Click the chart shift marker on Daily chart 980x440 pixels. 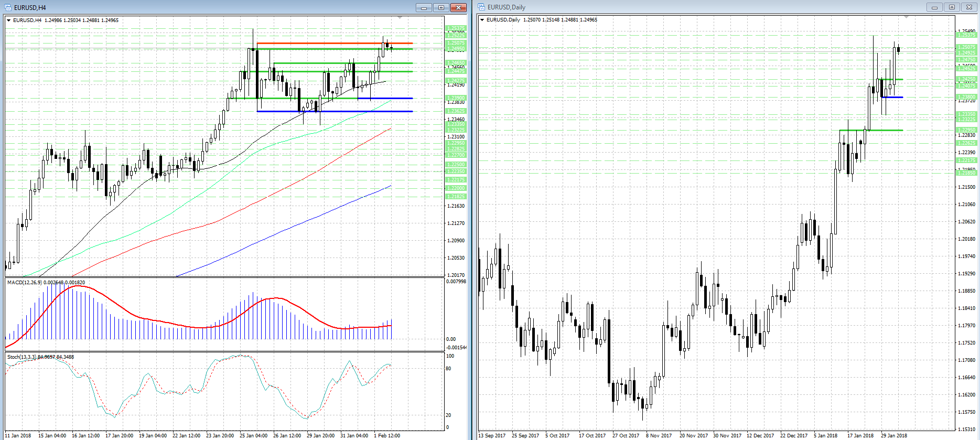(906, 17)
